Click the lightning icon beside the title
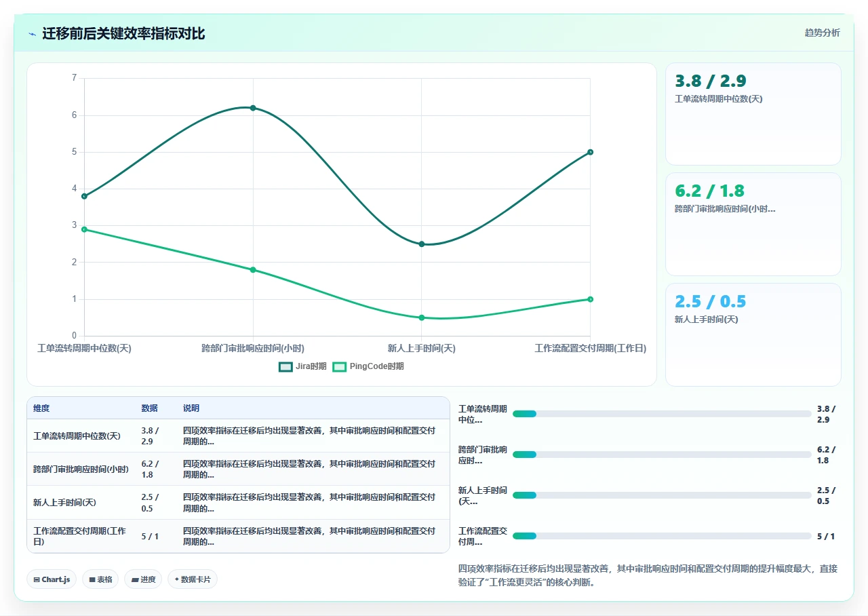Image resolution: width=868 pixels, height=616 pixels. point(32,34)
